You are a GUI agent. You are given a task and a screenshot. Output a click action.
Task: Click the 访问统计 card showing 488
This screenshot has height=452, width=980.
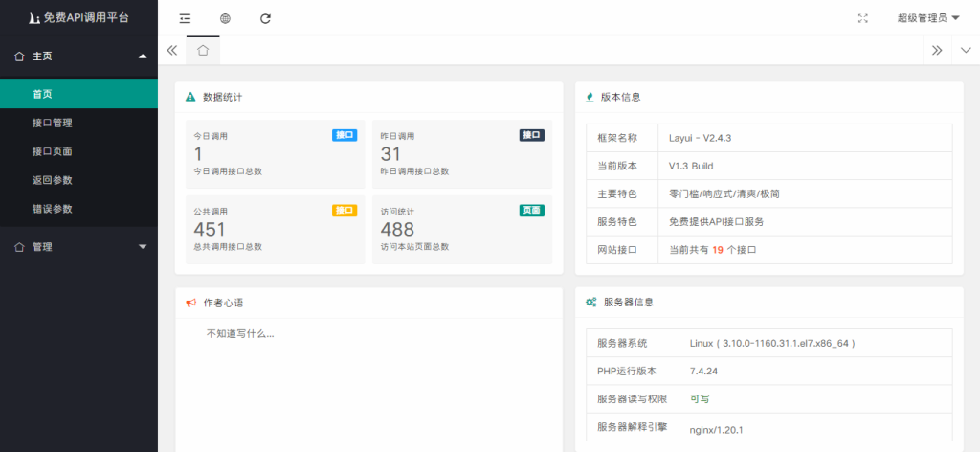pos(461,230)
